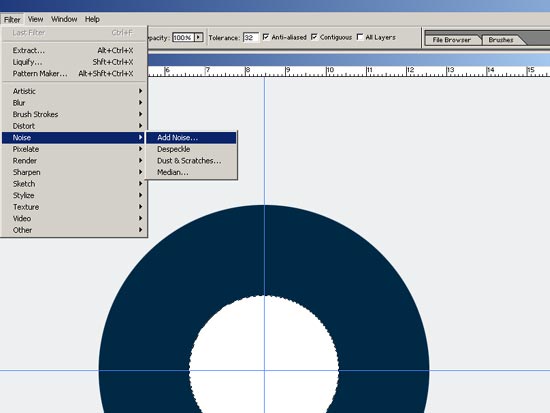Choose Despeckle in the Noise submenu

[x=191, y=149]
